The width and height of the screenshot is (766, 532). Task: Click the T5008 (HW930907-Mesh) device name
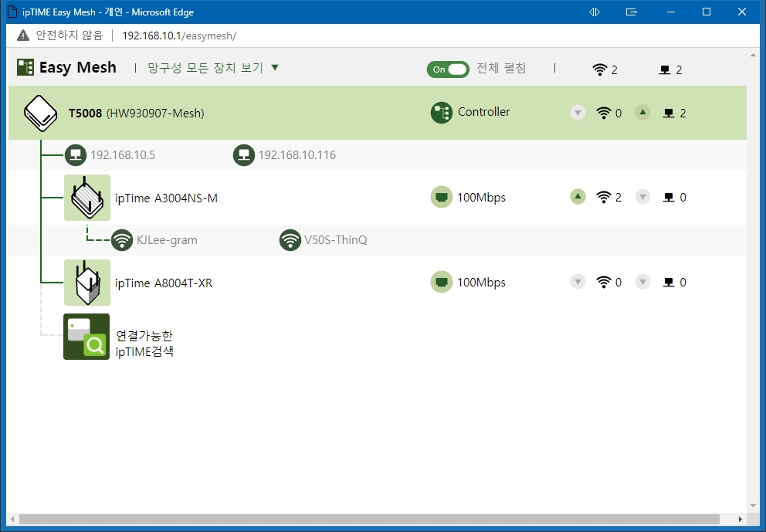(137, 114)
